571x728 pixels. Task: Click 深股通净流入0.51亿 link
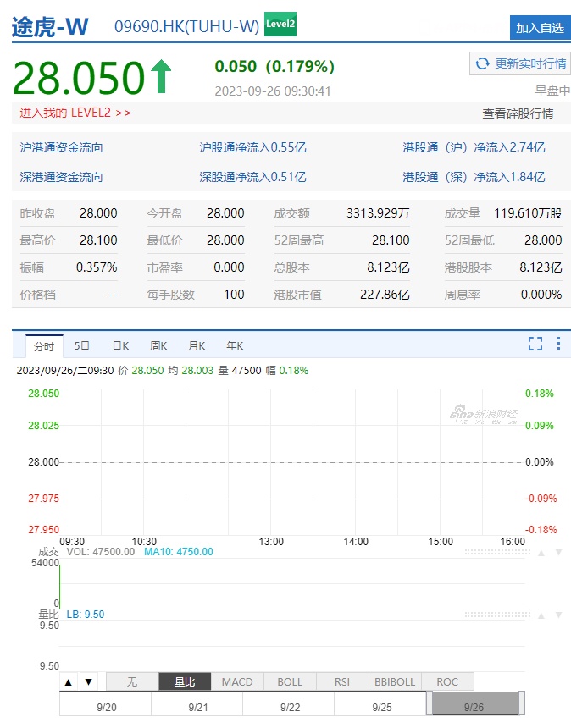[252, 177]
